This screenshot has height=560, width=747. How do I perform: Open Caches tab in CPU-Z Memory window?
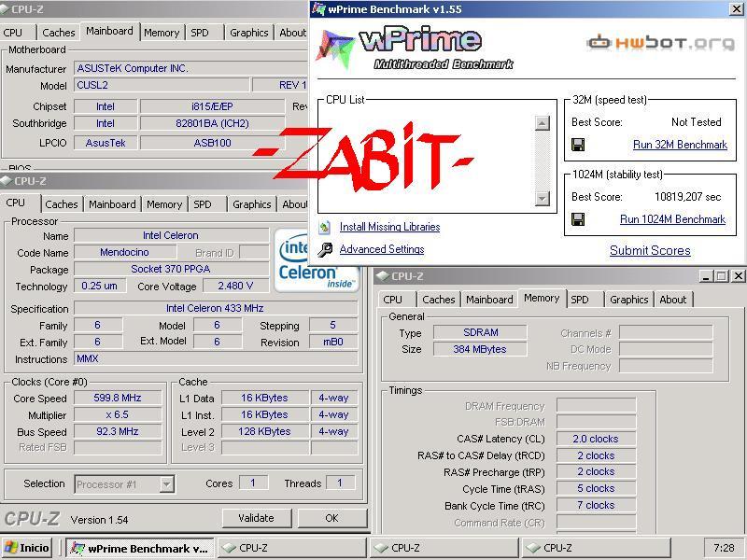point(439,300)
